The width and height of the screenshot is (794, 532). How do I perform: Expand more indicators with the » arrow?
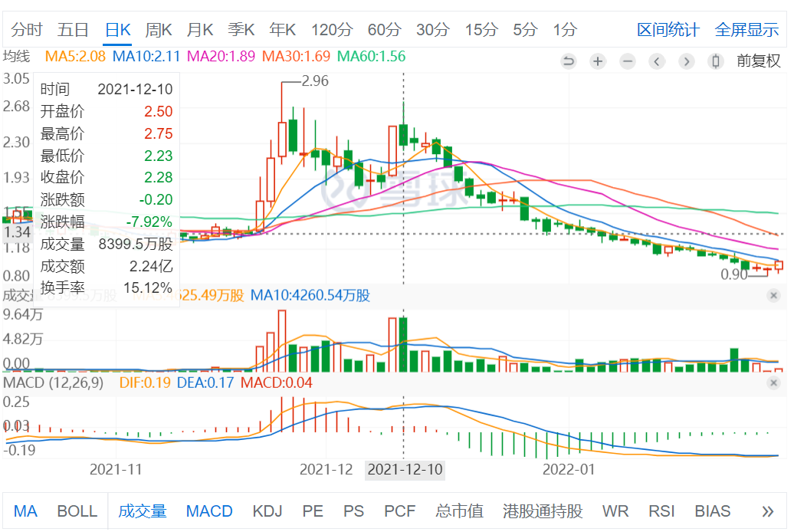(767, 511)
